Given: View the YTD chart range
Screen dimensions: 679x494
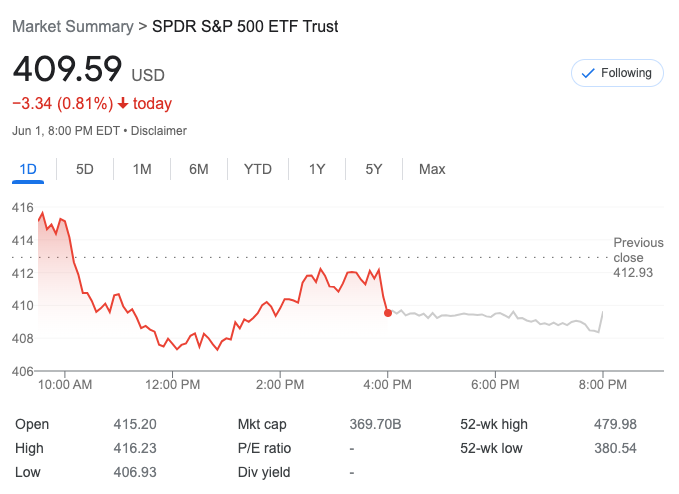Looking at the screenshot, I should 258,169.
